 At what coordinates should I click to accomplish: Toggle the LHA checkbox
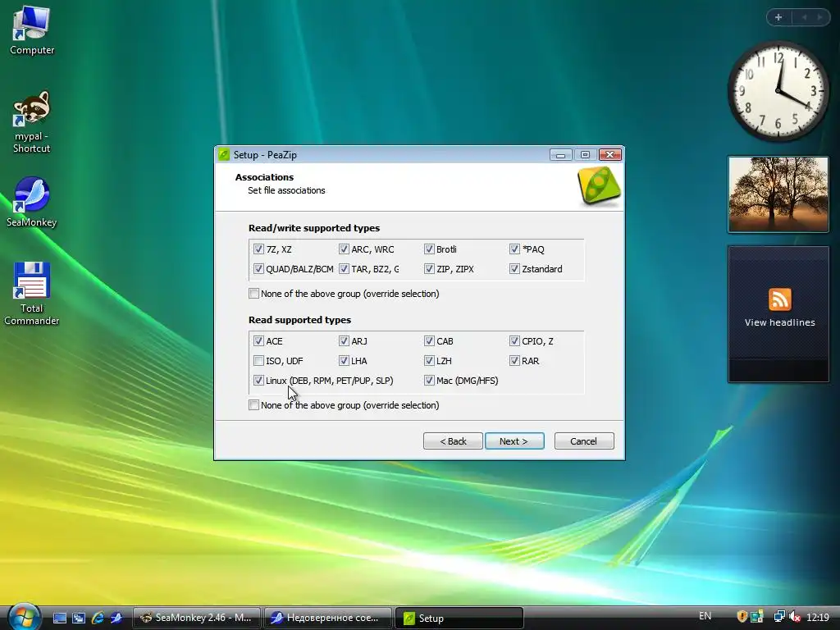click(344, 361)
